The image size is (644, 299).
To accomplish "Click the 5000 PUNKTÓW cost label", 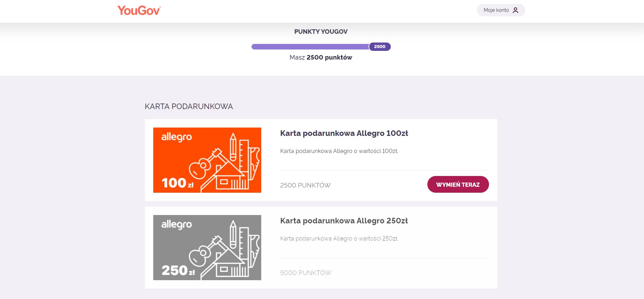I will pos(306,273).
